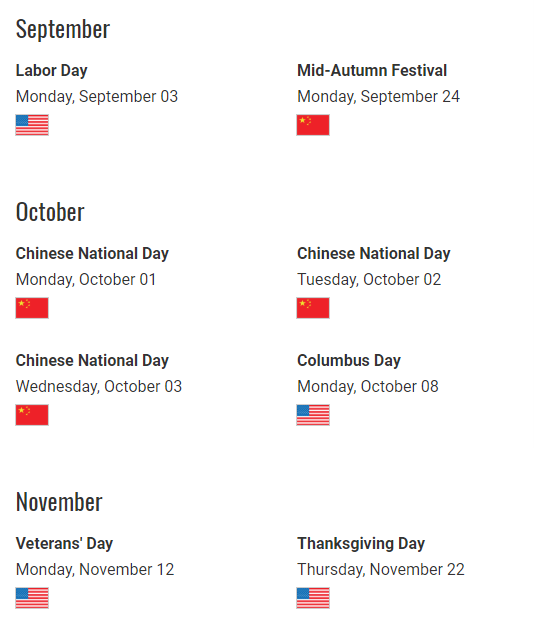This screenshot has width=534, height=631.
Task: Click the date Monday, September 03
Action: coord(97,97)
